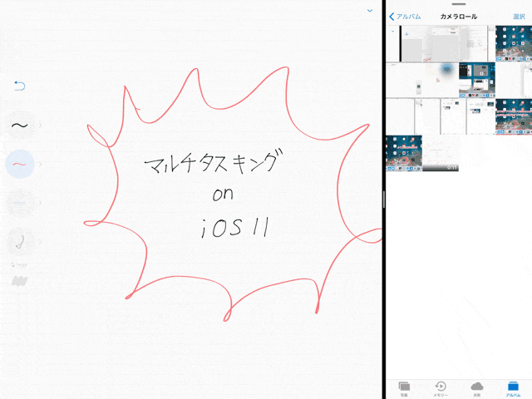Open the video thumbnail with duration label
Viewport: 532px width, 399px height.
point(441,153)
